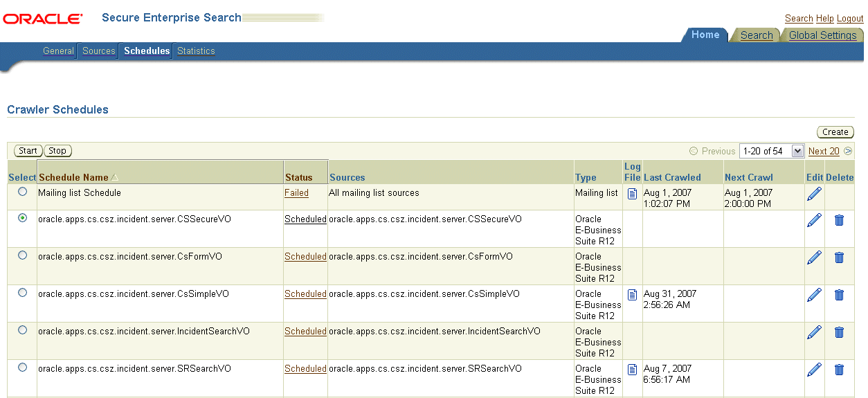Open the Statistics subtab
The image size is (868, 398).
(196, 51)
